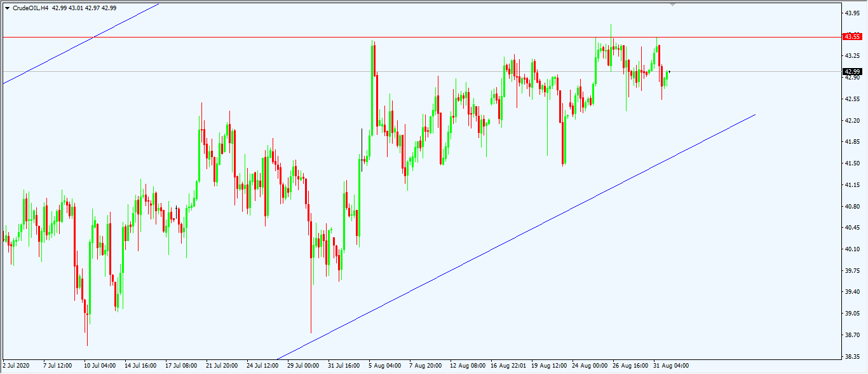This screenshot has height=374, width=868.
Task: Click the 40.10 price axis label
Action: (852, 249)
